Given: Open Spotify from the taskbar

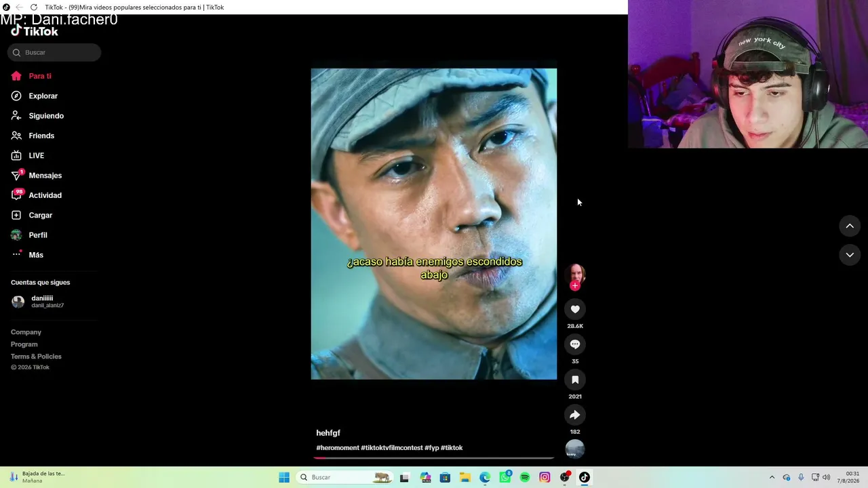Looking at the screenshot, I should tap(525, 477).
